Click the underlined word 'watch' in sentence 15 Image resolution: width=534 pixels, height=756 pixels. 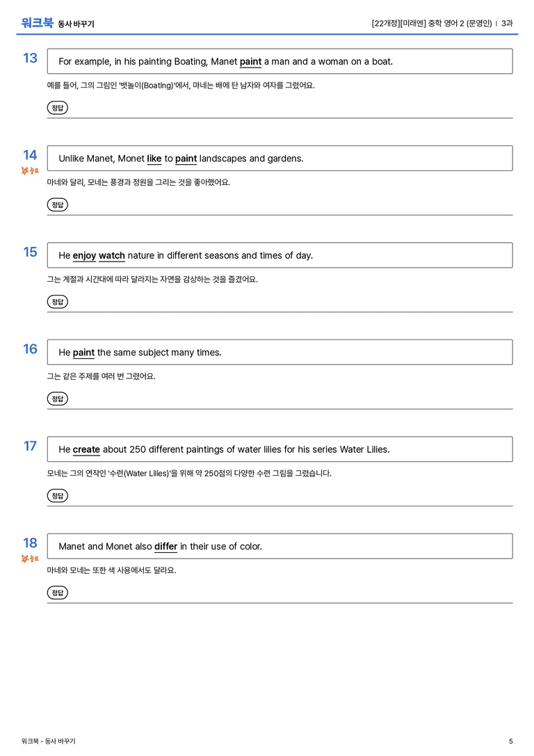[112, 255]
